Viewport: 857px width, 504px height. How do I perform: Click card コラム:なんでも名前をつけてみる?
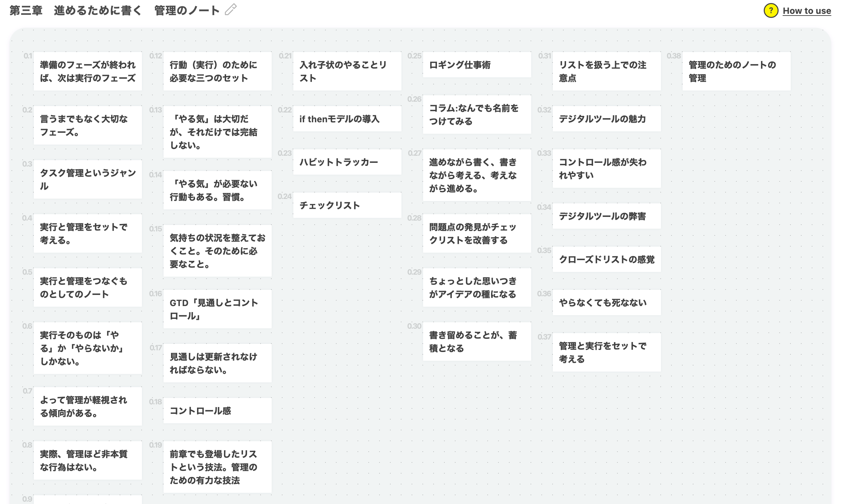tap(476, 115)
